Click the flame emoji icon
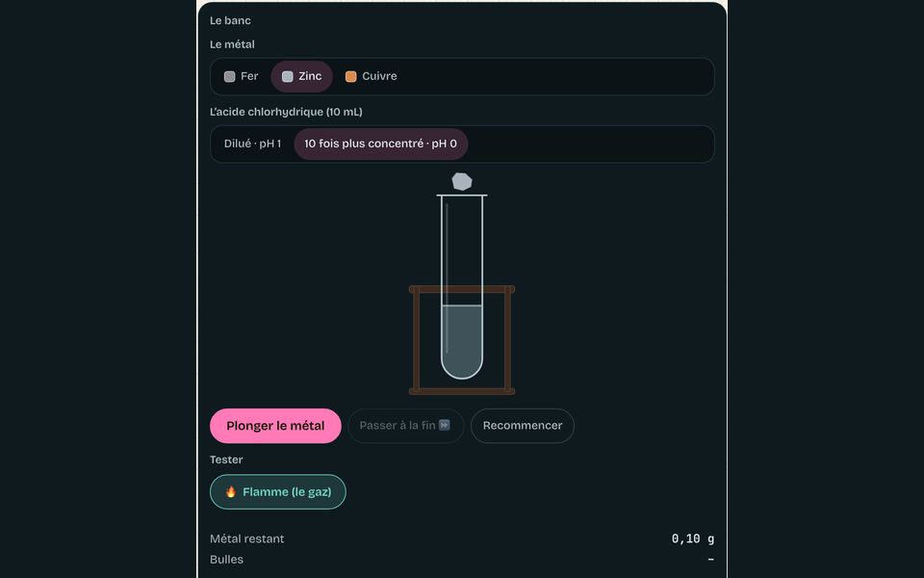924x578 pixels. click(231, 492)
